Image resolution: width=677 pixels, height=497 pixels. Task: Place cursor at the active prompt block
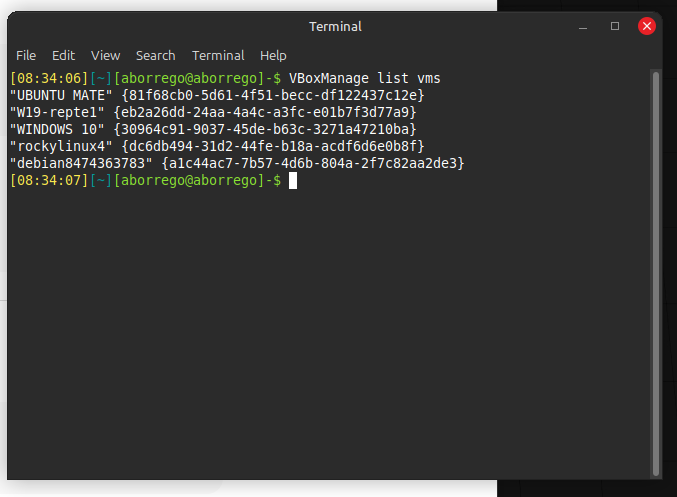tap(293, 180)
